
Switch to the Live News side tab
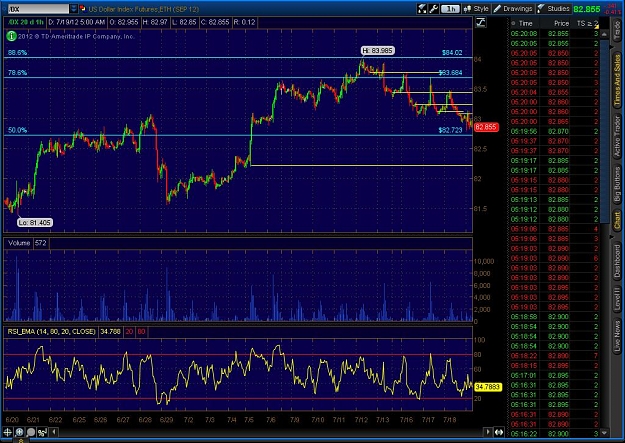click(x=617, y=337)
